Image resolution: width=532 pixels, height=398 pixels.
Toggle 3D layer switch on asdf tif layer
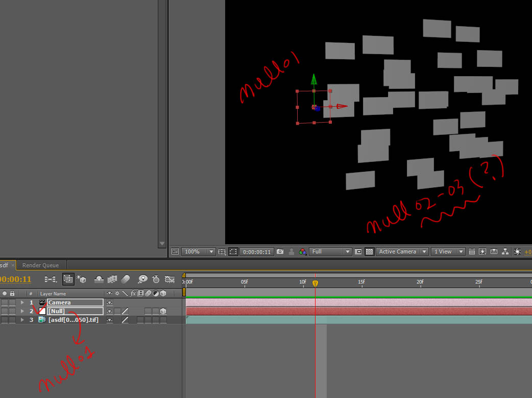pyautogui.click(x=163, y=320)
